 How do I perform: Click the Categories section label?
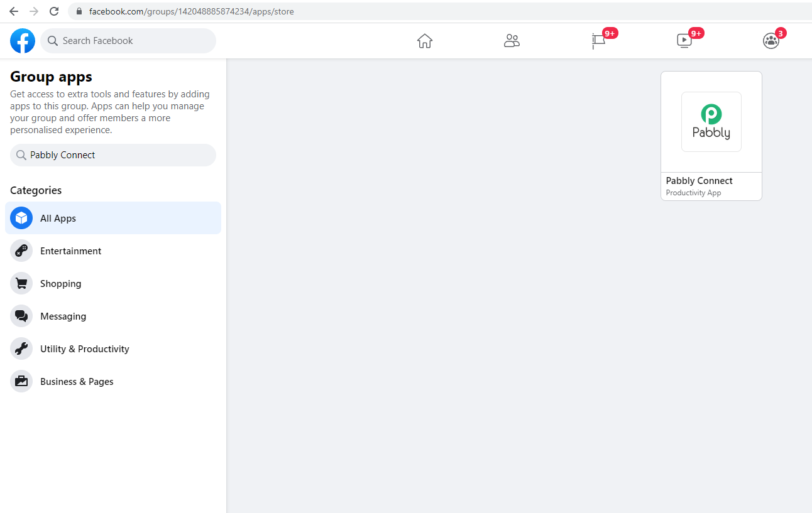(36, 190)
